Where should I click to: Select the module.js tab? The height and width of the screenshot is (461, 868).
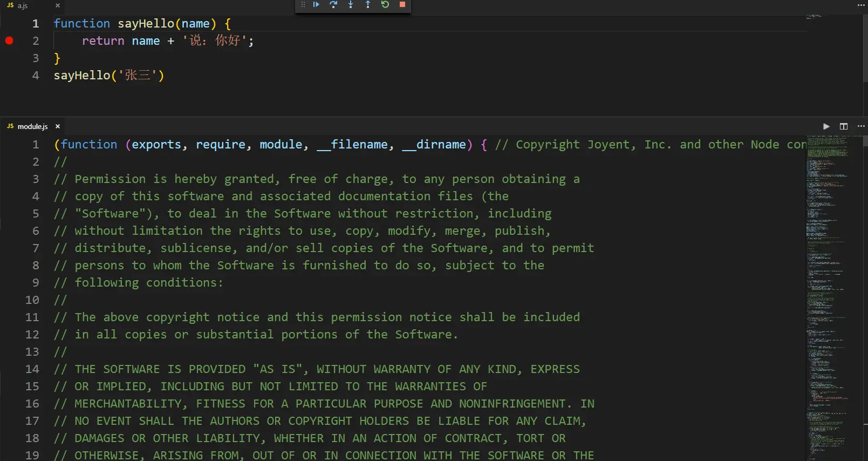pyautogui.click(x=32, y=126)
